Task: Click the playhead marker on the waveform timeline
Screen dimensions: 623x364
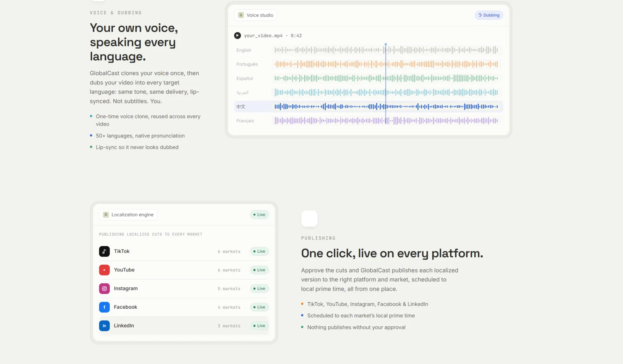Action: coord(385,44)
